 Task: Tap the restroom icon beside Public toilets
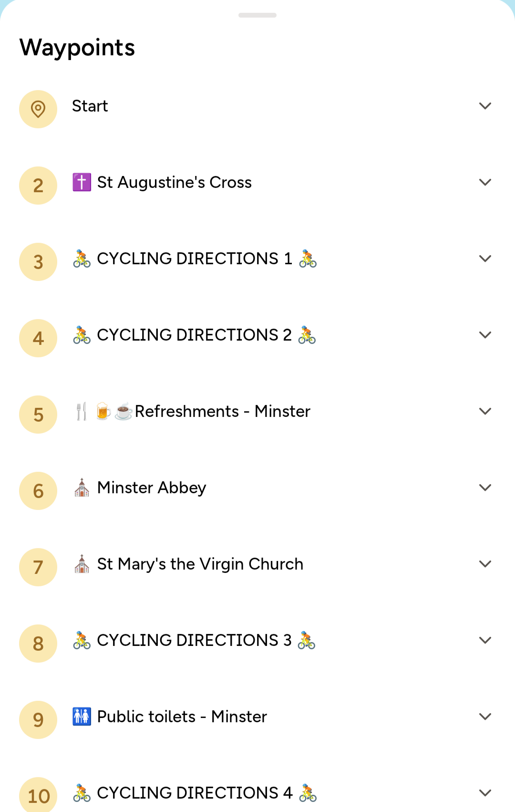click(x=82, y=717)
